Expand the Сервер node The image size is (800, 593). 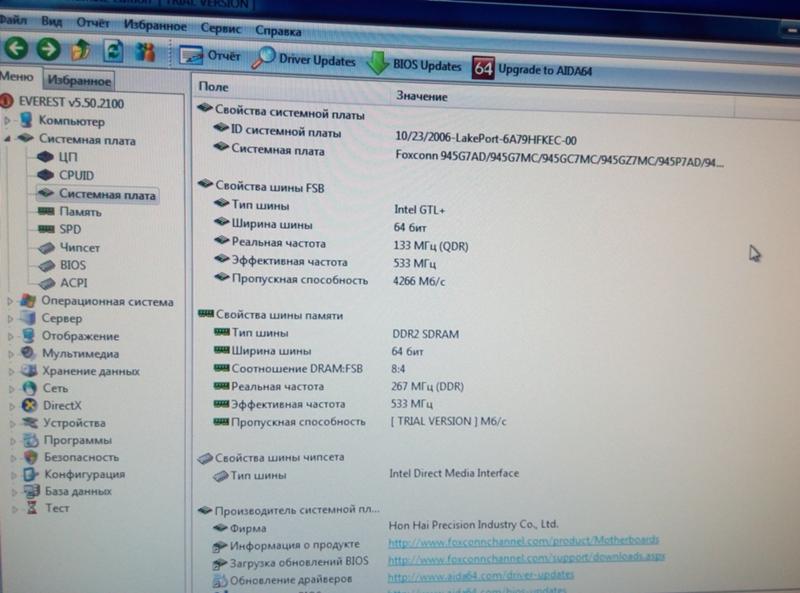coord(10,318)
